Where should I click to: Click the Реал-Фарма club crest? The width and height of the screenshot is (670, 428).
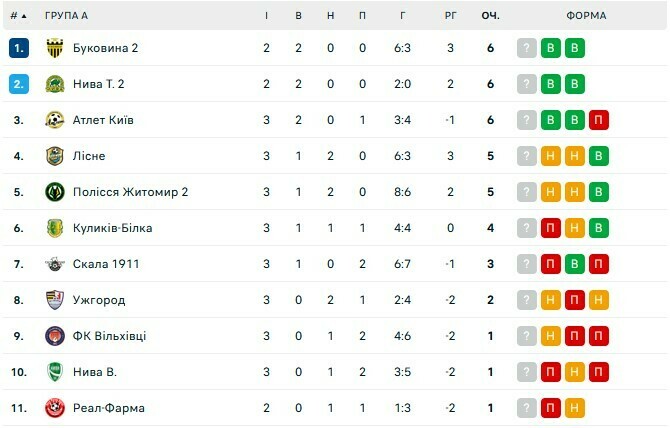pos(54,408)
